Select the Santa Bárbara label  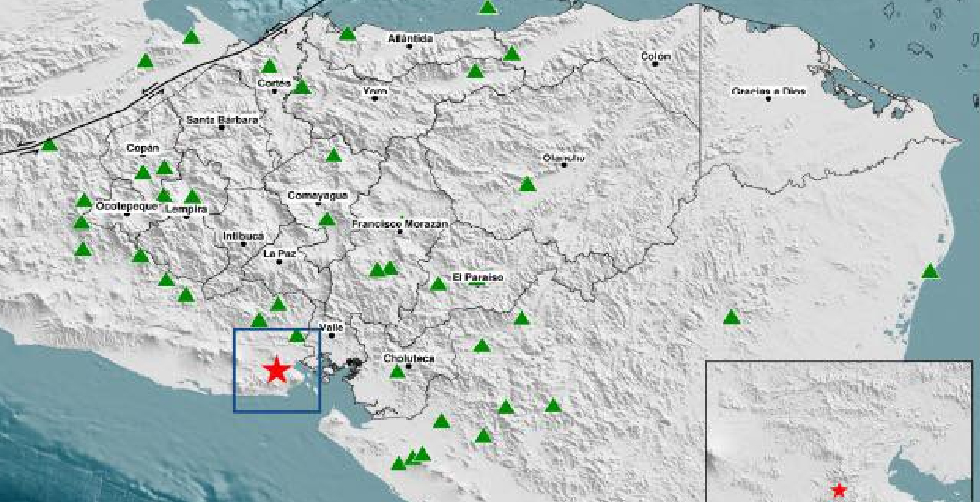pos(222,120)
